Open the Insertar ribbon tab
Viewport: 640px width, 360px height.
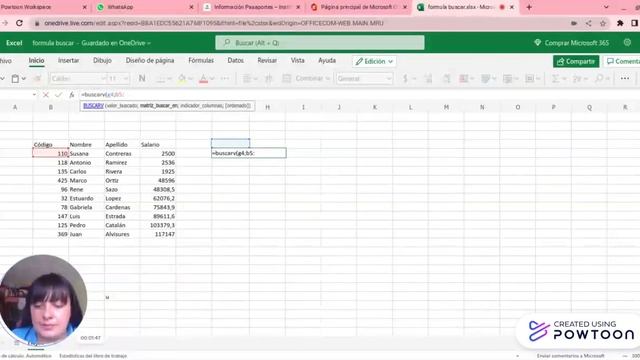click(x=68, y=60)
